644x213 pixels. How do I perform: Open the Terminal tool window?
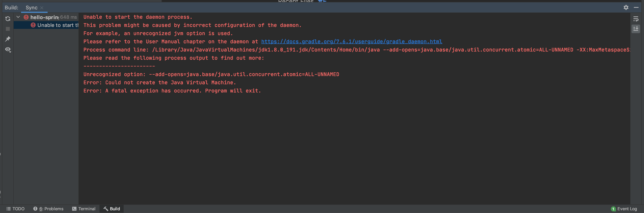[84, 209]
